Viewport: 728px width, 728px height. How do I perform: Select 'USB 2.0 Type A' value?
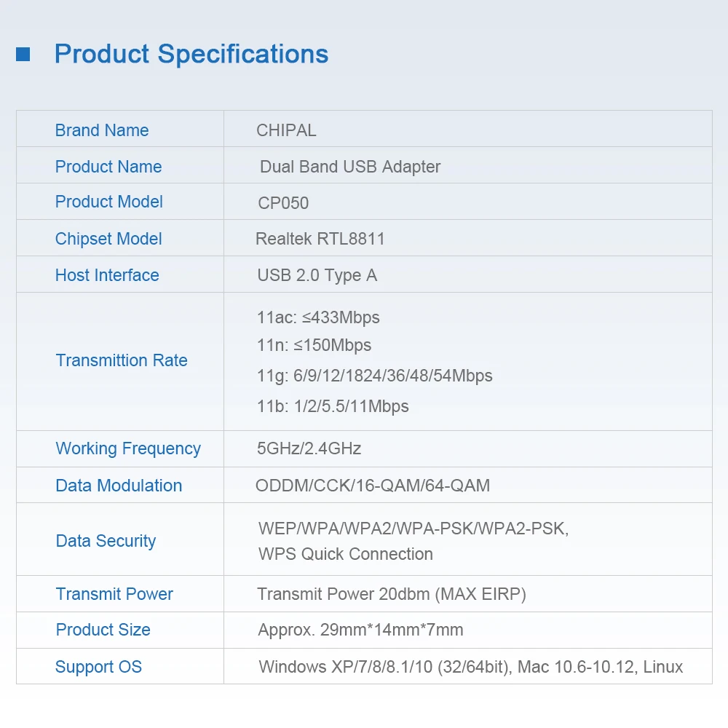(317, 275)
